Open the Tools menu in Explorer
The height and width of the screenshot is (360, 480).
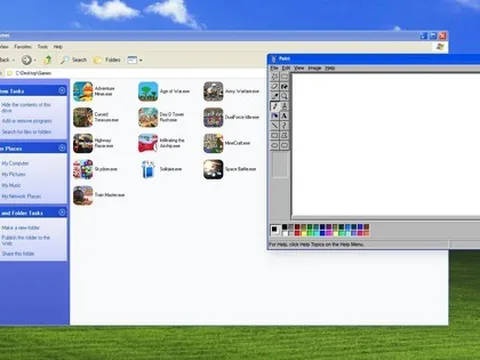tap(42, 47)
